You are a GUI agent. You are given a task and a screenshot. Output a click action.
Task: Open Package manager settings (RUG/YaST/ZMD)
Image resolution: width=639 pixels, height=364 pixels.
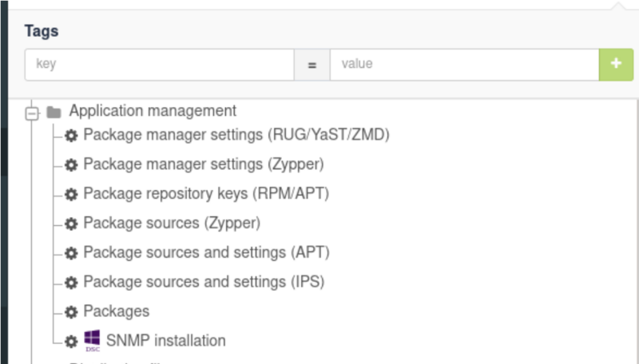[236, 135]
